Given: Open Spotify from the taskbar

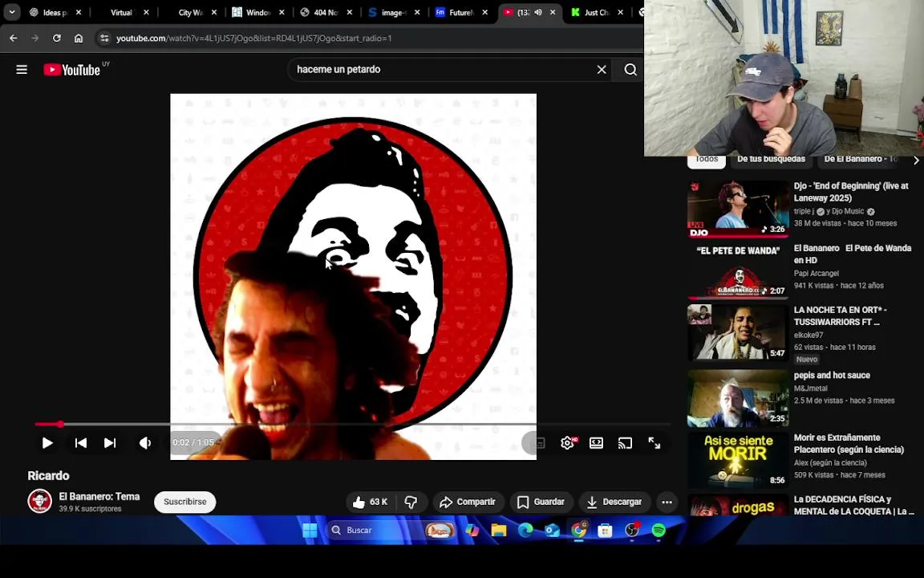Looking at the screenshot, I should coord(659,530).
